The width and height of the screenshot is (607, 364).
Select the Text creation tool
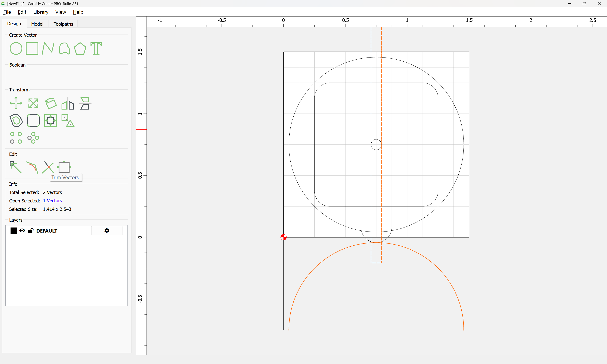click(x=96, y=48)
